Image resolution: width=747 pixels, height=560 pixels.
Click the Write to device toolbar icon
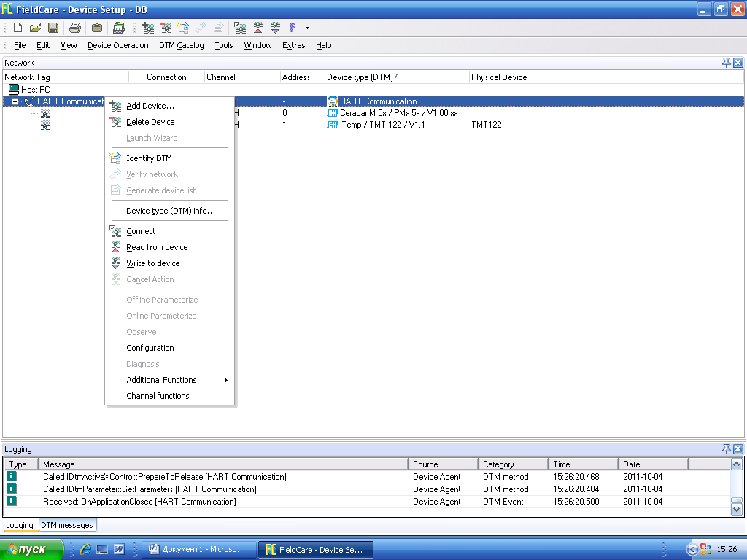275,28
